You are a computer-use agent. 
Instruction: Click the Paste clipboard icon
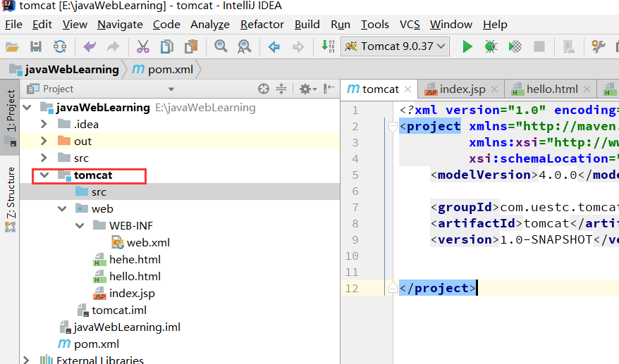[191, 46]
